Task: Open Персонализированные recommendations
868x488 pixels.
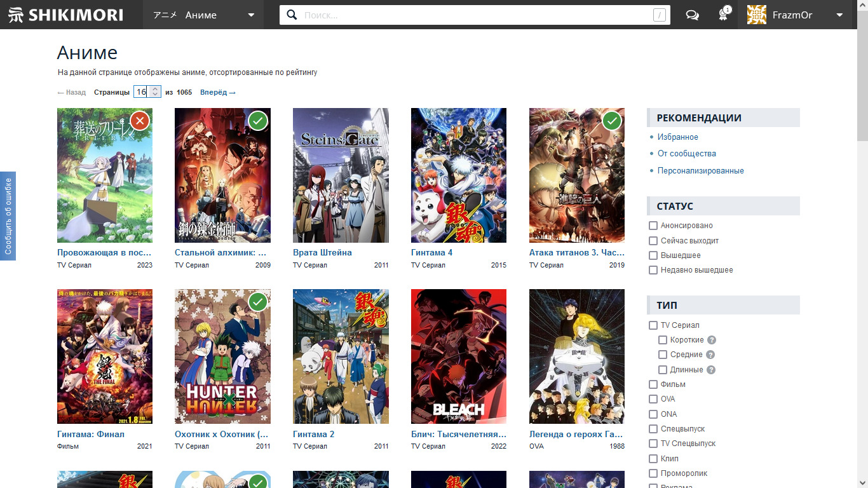Action: click(701, 171)
